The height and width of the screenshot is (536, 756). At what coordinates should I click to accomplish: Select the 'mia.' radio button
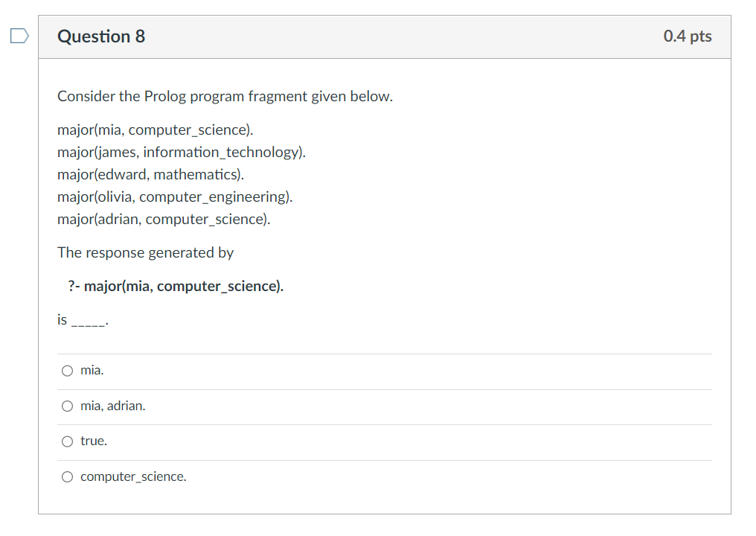tap(68, 370)
